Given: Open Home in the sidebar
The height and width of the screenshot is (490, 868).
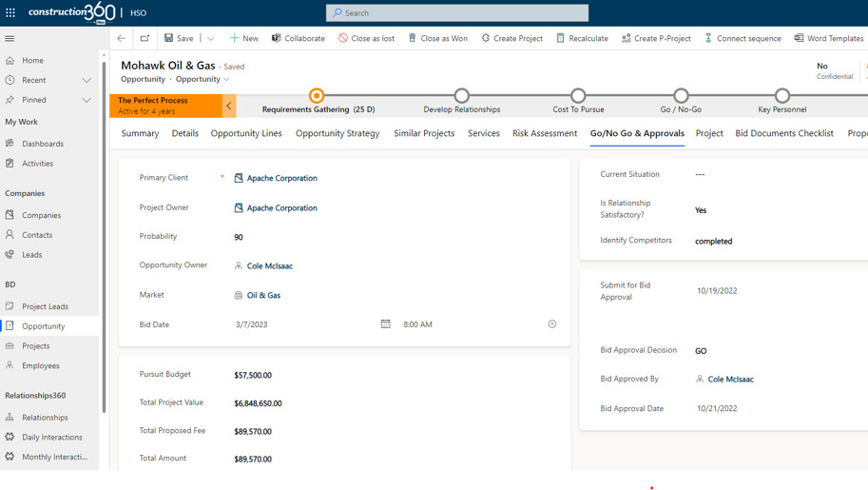Looking at the screenshot, I should 32,61.
